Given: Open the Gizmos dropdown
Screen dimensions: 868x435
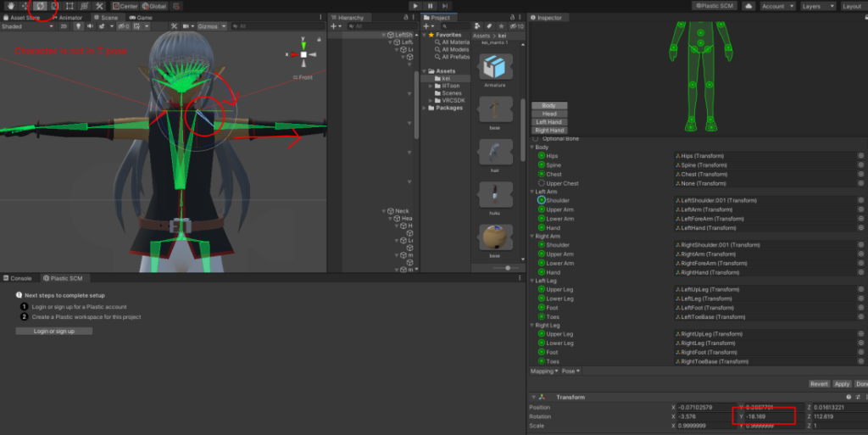Looking at the screenshot, I should [x=212, y=26].
